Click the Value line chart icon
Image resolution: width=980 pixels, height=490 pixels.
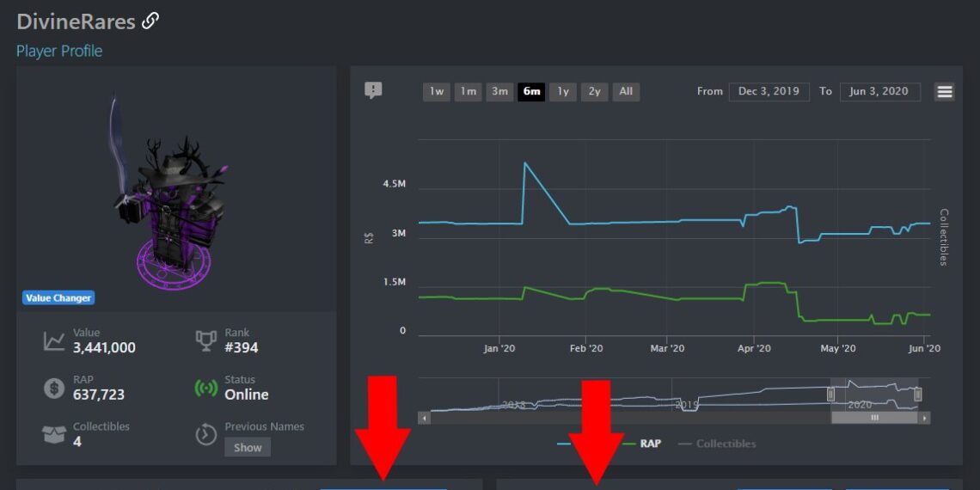[54, 341]
